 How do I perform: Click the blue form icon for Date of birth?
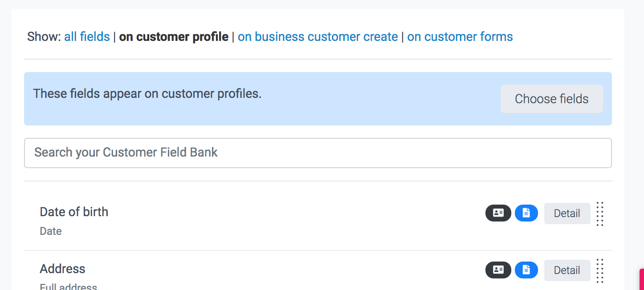526,213
